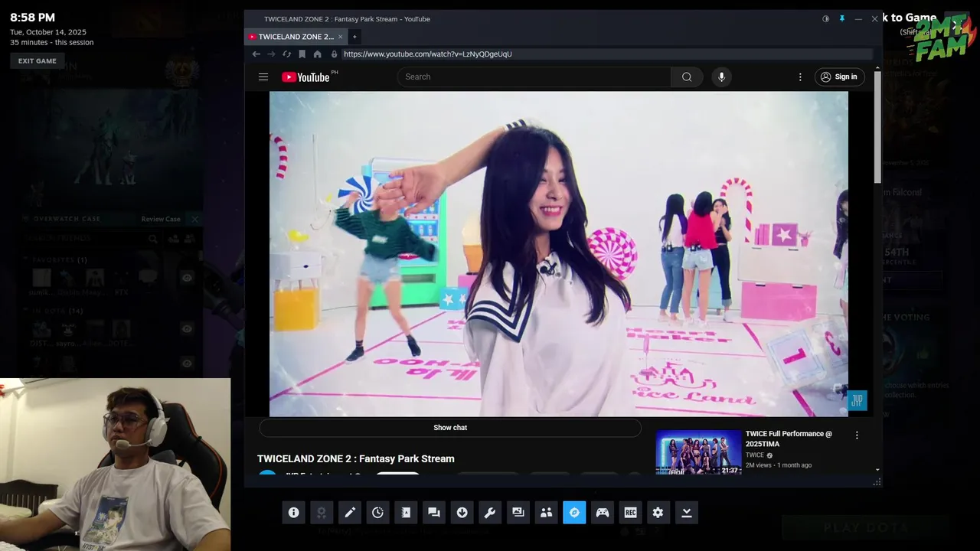Toggle the window pin icon in title bar

coord(841,19)
